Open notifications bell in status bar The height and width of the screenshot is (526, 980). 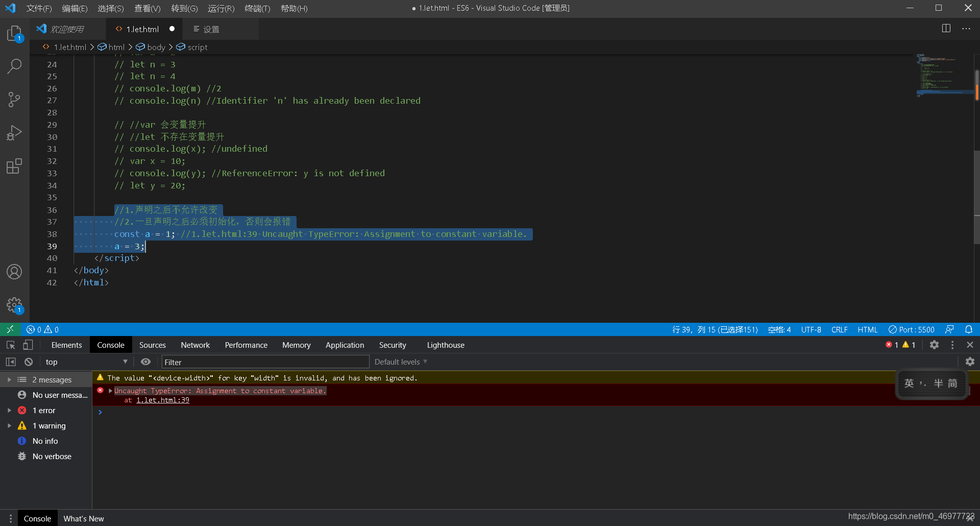point(969,329)
